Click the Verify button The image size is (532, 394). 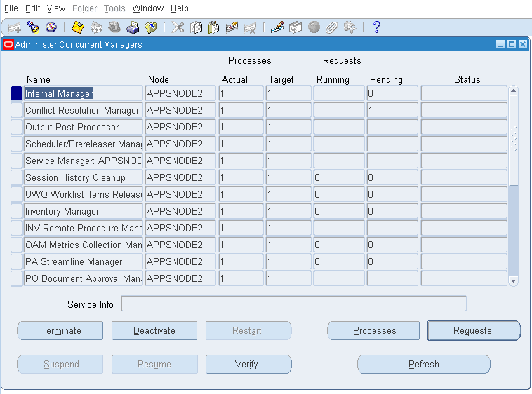click(x=248, y=365)
